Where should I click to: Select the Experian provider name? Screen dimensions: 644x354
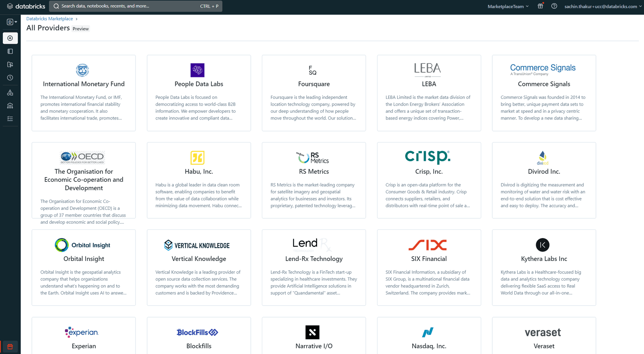coord(84,346)
